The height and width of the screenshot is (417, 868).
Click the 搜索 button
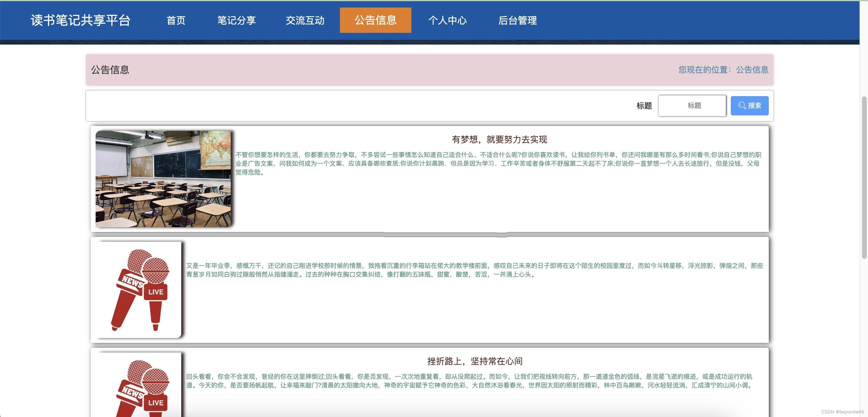click(749, 105)
